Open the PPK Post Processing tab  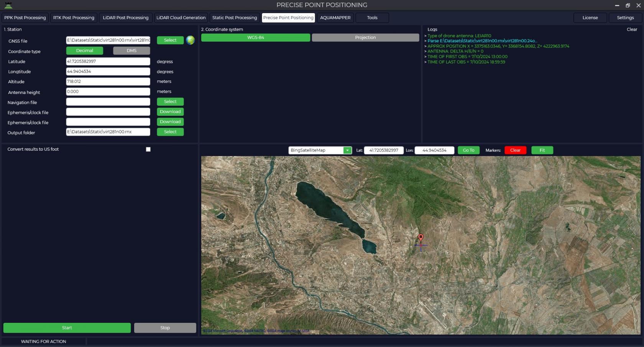point(25,18)
